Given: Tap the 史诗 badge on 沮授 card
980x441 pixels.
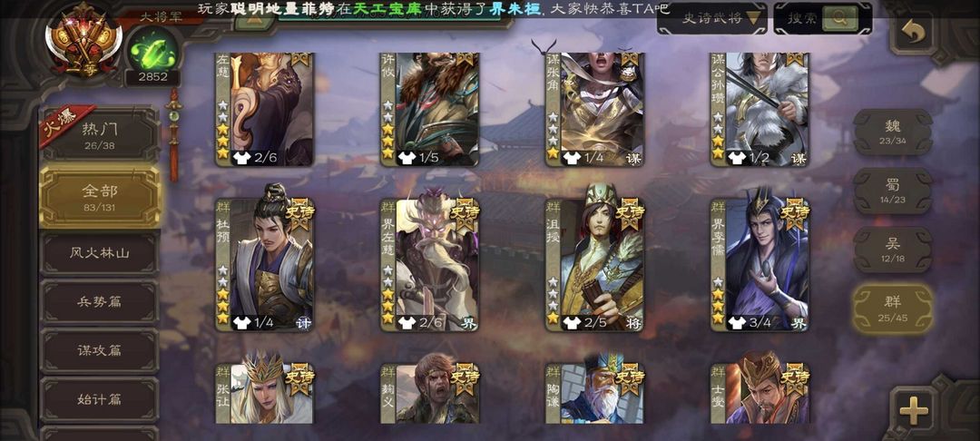Looking at the screenshot, I should pyautogui.click(x=630, y=213).
